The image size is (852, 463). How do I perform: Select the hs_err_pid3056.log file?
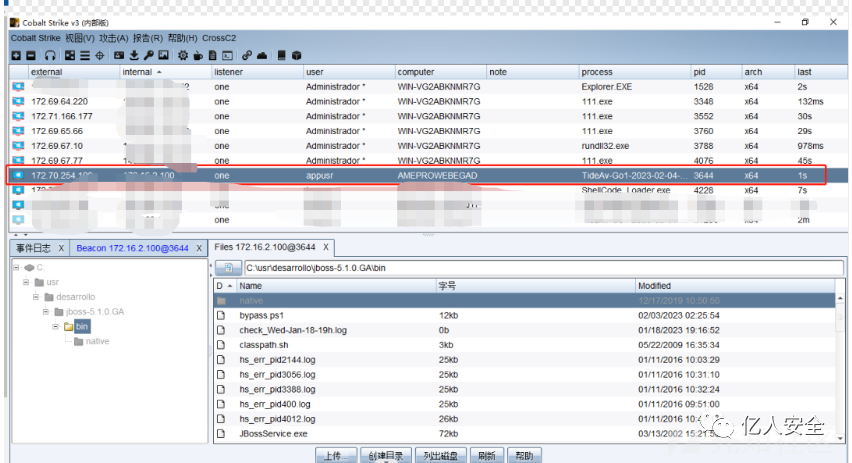coord(524,374)
